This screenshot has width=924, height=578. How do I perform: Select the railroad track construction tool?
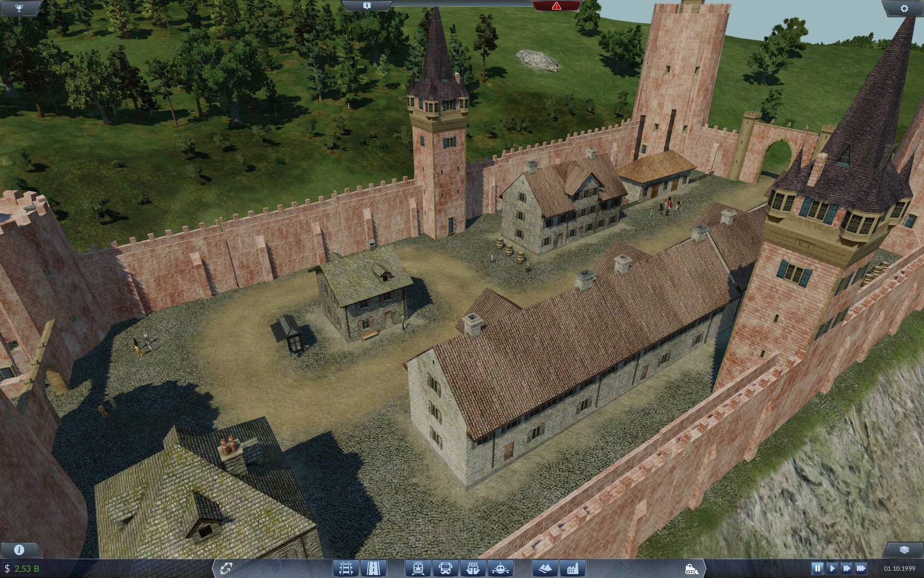coord(346,569)
